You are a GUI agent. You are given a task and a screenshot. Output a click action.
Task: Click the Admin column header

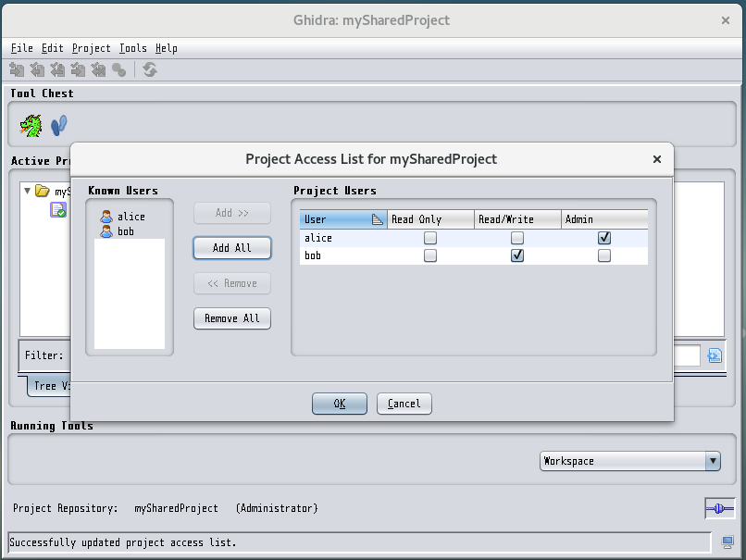pos(604,219)
